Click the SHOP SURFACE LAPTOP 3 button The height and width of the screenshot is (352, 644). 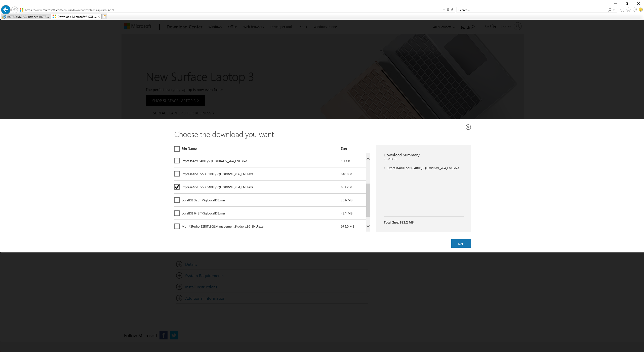point(175,101)
